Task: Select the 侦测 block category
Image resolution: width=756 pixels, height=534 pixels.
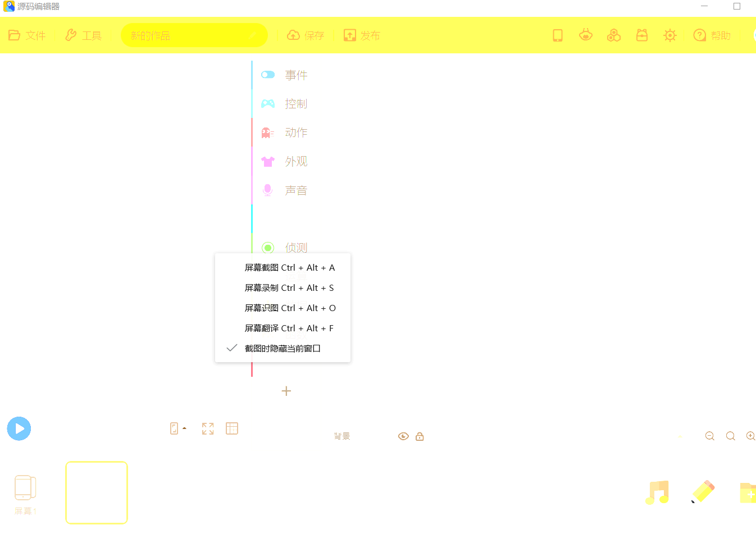Action: click(x=284, y=247)
